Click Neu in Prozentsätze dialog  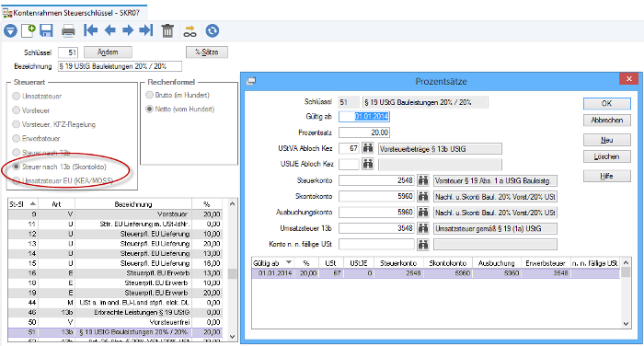click(x=606, y=140)
